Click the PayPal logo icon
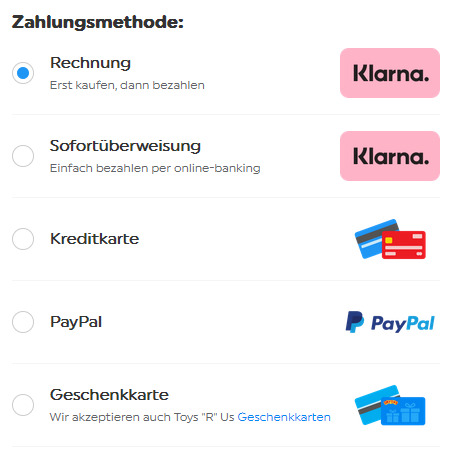 click(390, 322)
